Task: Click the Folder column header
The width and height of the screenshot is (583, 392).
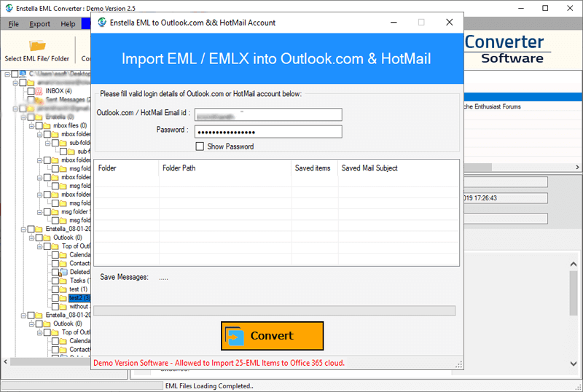Action: (126, 168)
